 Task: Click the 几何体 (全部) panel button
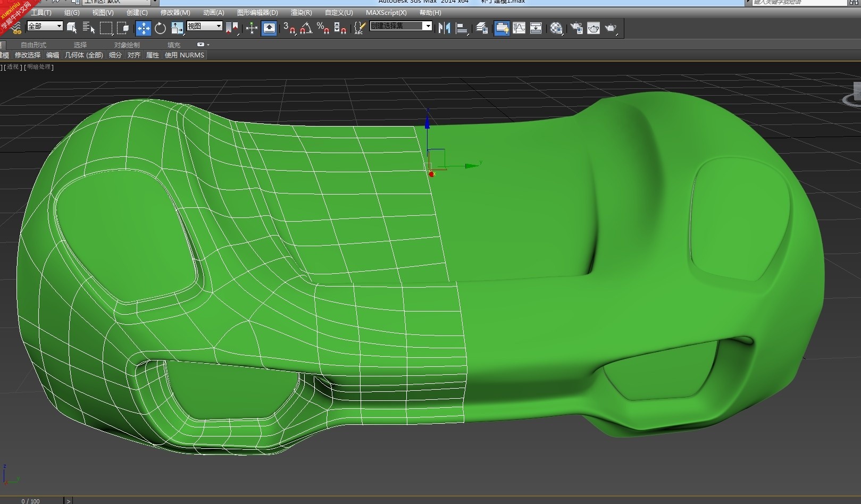84,55
